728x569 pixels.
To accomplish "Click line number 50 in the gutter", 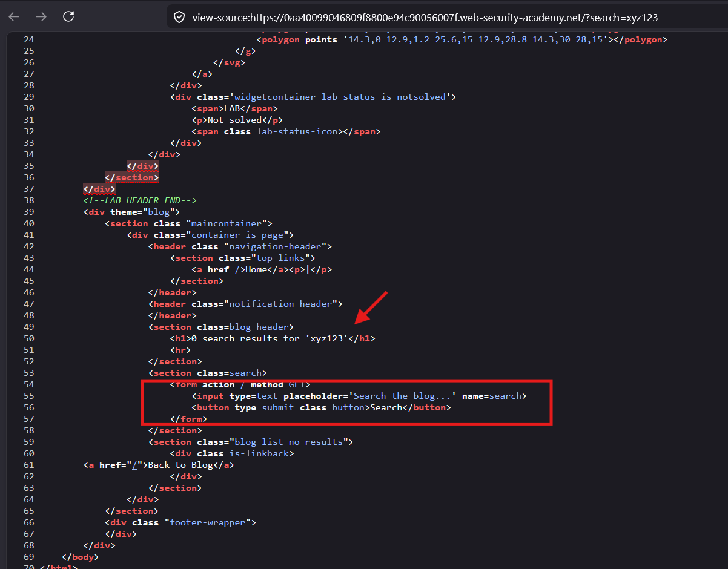I will click(x=29, y=338).
